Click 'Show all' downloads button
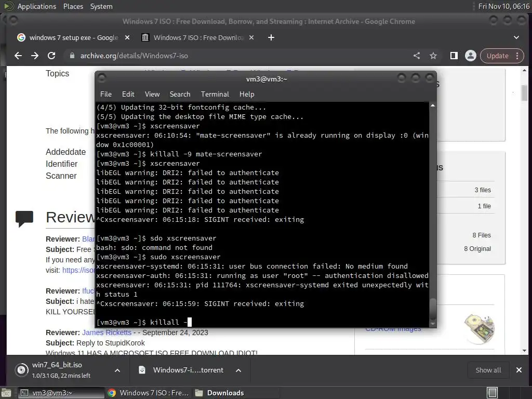Image resolution: width=532 pixels, height=399 pixels. (x=488, y=370)
